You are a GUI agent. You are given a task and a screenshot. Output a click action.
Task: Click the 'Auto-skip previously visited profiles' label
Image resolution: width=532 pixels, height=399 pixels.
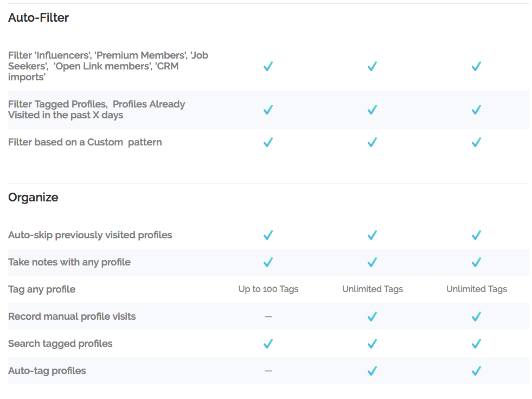point(90,235)
